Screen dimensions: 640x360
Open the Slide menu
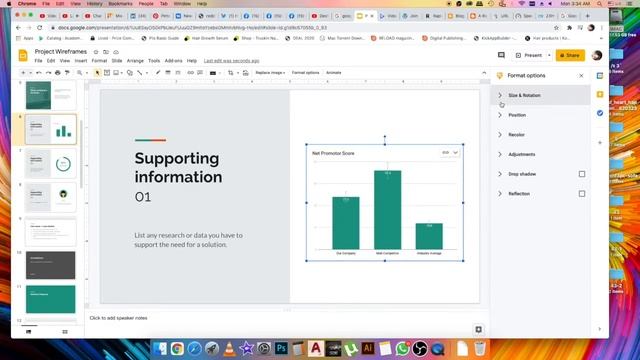pos(117,61)
